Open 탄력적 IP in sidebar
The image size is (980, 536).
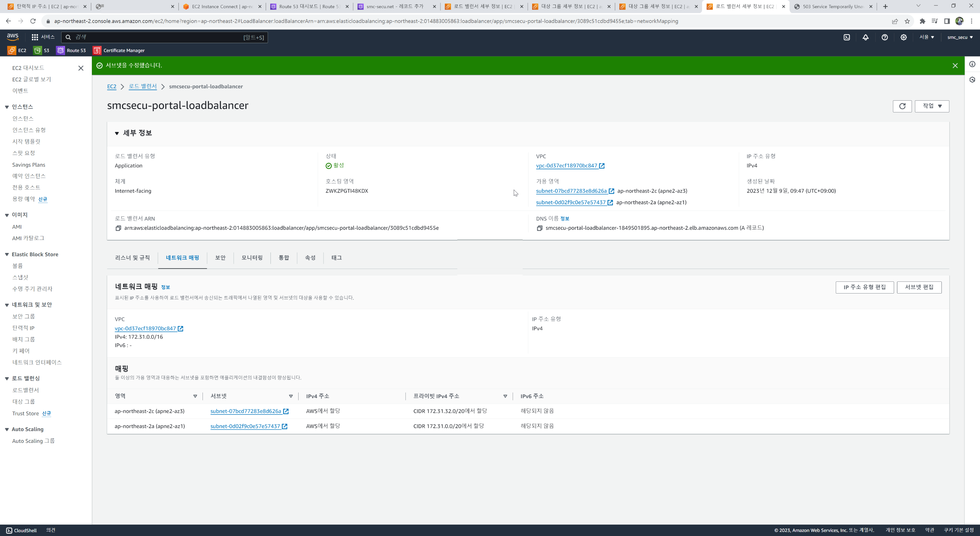click(x=23, y=328)
